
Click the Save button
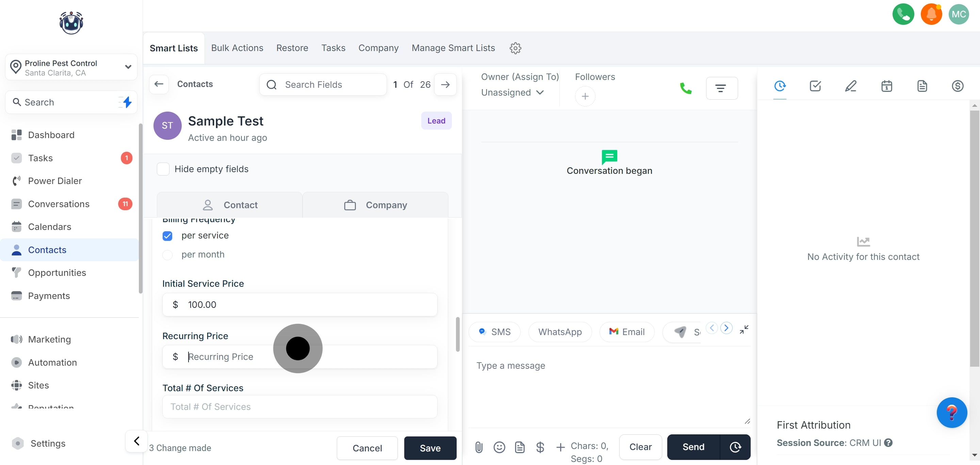(430, 448)
